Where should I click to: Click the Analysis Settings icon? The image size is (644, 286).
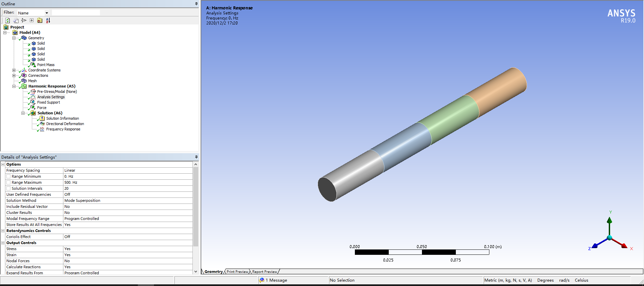tap(33, 97)
